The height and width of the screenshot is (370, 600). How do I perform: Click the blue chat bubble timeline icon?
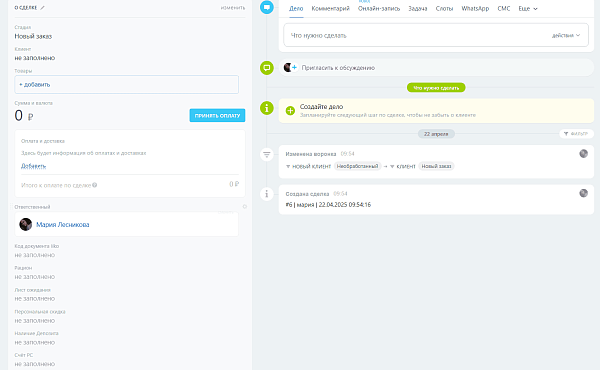(x=267, y=7)
